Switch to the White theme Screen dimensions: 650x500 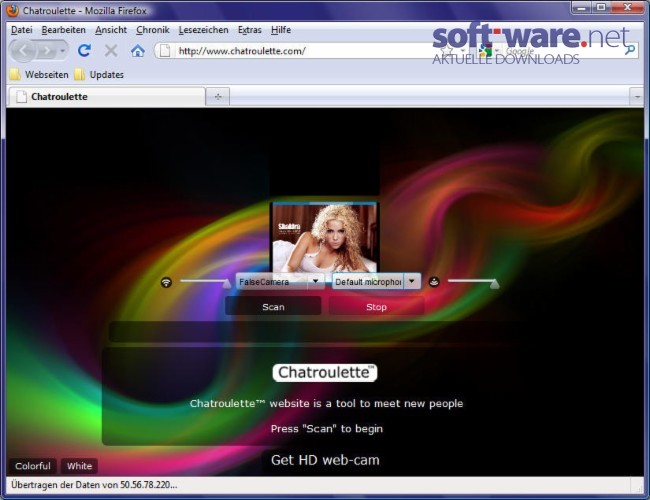click(x=80, y=466)
